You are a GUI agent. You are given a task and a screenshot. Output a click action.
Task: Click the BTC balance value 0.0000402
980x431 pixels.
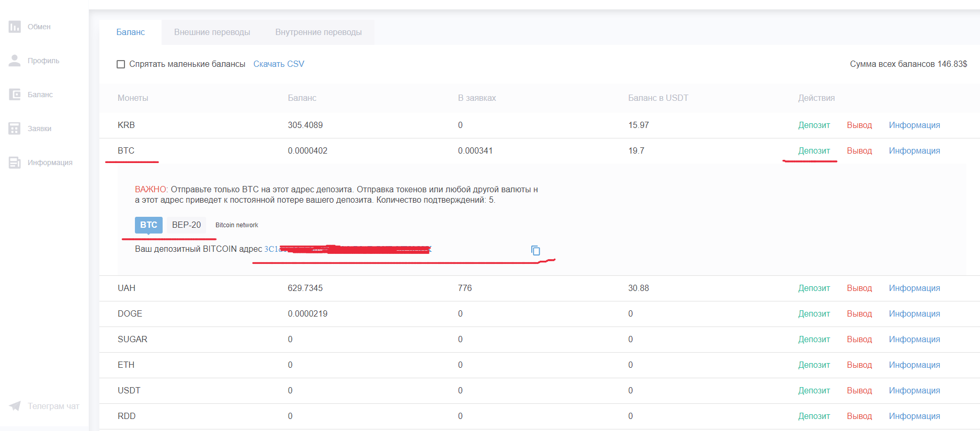(307, 151)
